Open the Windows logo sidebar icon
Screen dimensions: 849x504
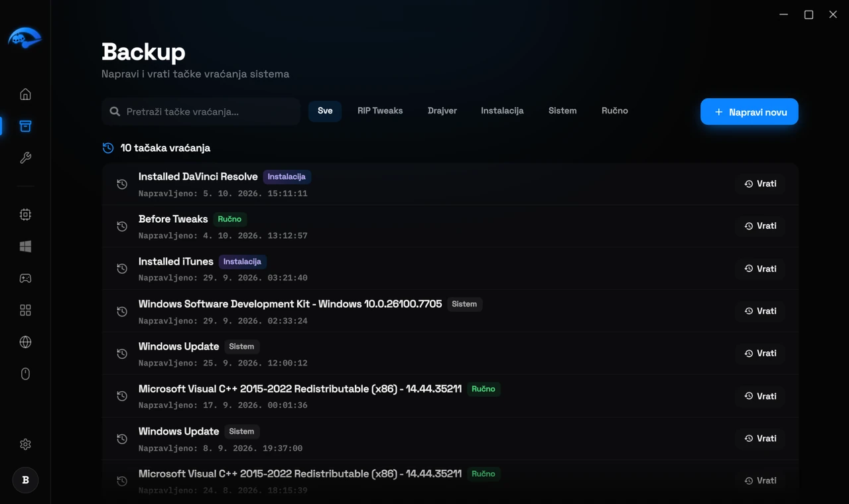tap(25, 246)
